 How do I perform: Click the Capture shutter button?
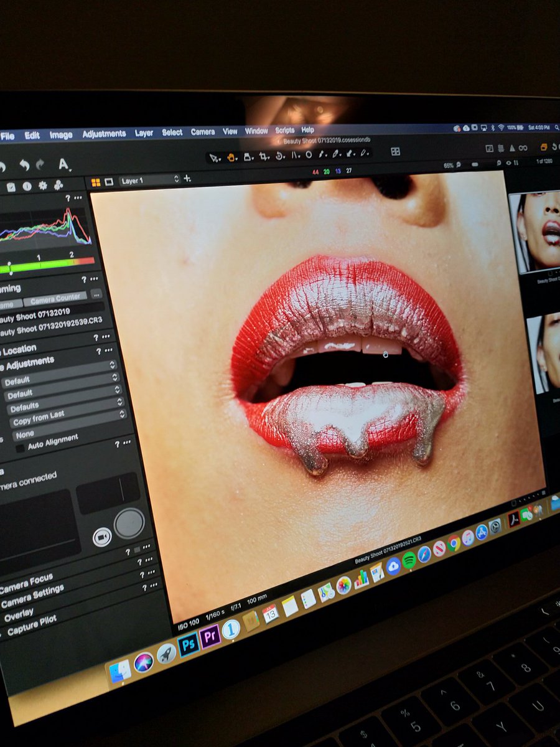coord(129,523)
